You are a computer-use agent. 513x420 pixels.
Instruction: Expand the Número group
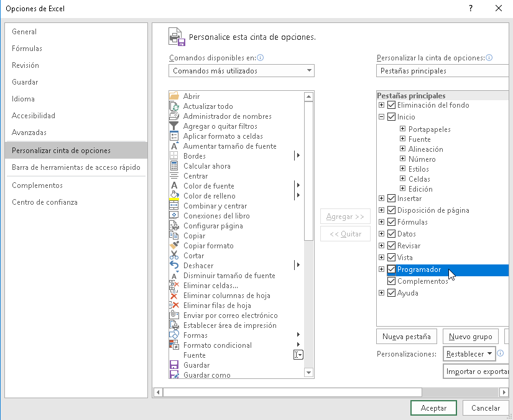click(x=403, y=159)
